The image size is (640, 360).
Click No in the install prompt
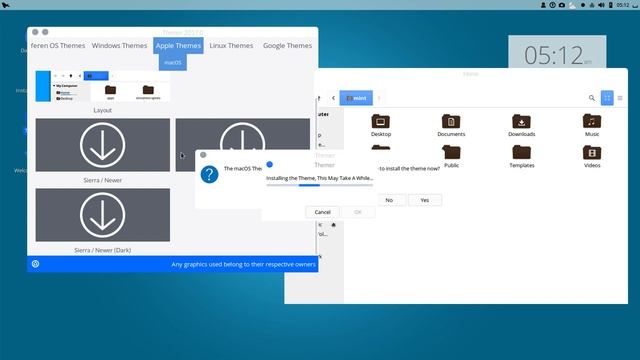389,200
